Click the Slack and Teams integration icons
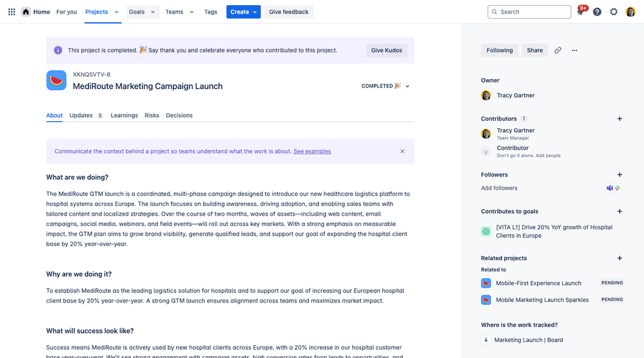The image size is (644, 358). 614,188
